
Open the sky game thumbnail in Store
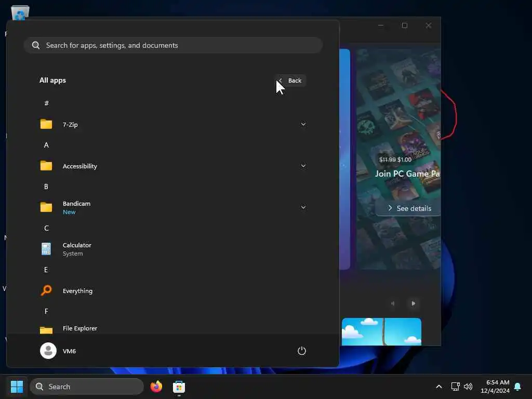click(x=381, y=331)
